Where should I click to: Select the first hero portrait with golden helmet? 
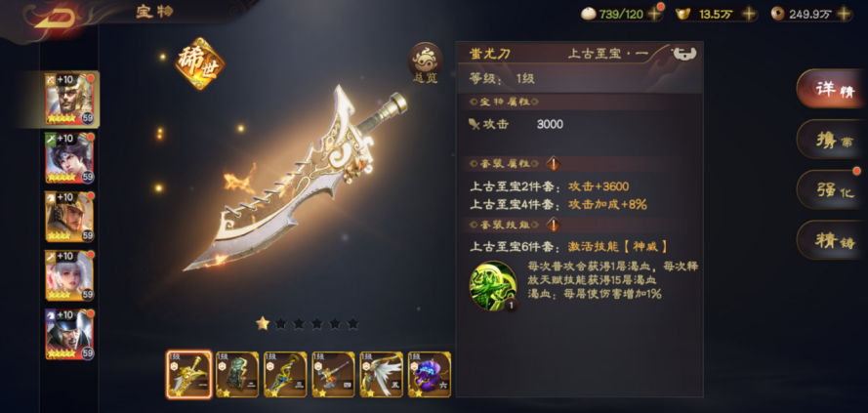click(x=69, y=99)
